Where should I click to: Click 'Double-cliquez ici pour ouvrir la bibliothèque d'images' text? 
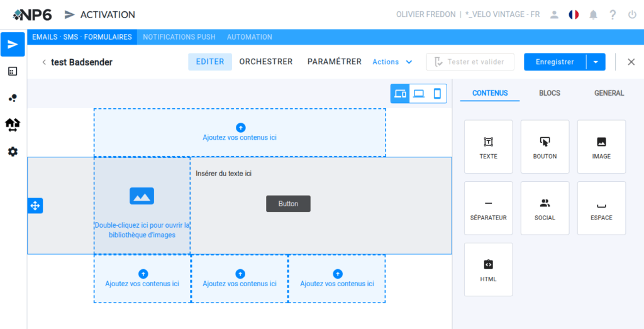(142, 230)
